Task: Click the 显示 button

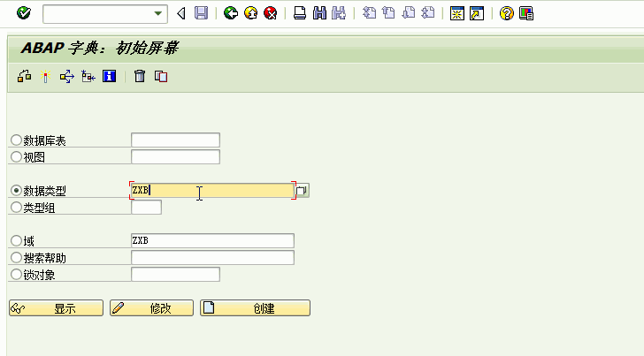Action: click(56, 307)
